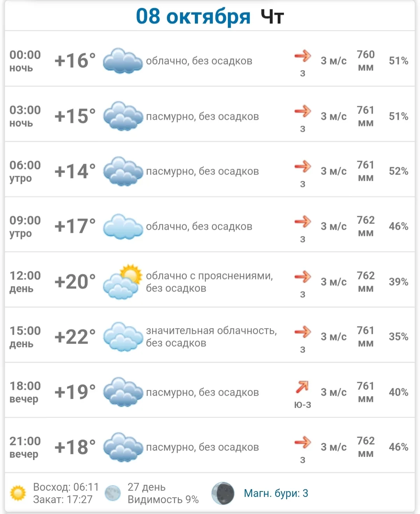Image resolution: width=420 pixels, height=514 pixels.
Task: Click the 760 мм pressure value
Action: tap(366, 61)
